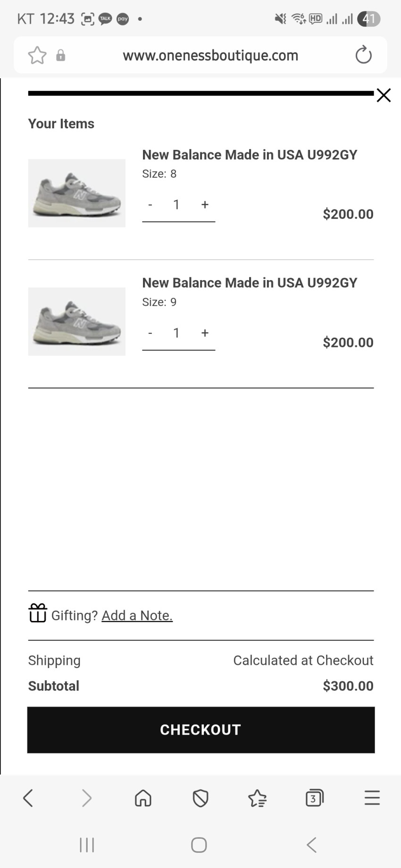
Task: Tap the browser home icon
Action: [x=143, y=798]
